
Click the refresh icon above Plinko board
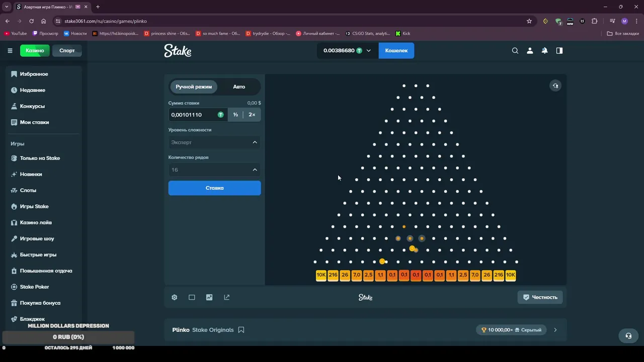pyautogui.click(x=555, y=85)
